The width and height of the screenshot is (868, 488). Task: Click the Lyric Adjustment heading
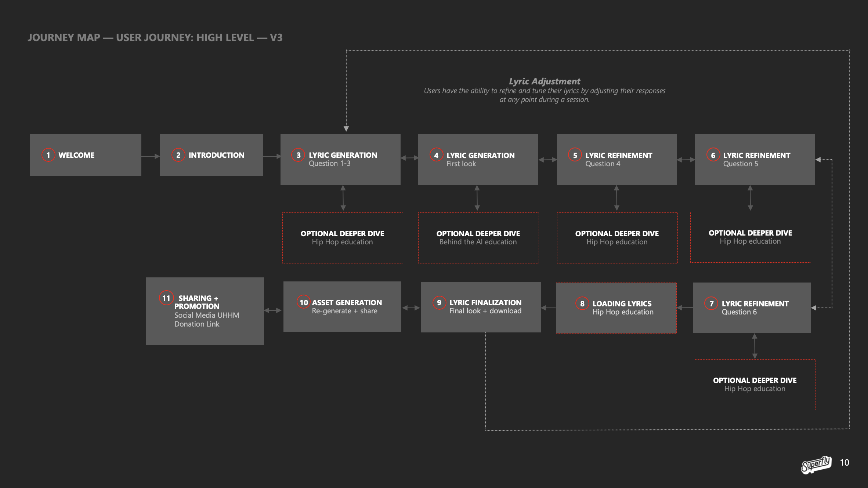pos(545,81)
